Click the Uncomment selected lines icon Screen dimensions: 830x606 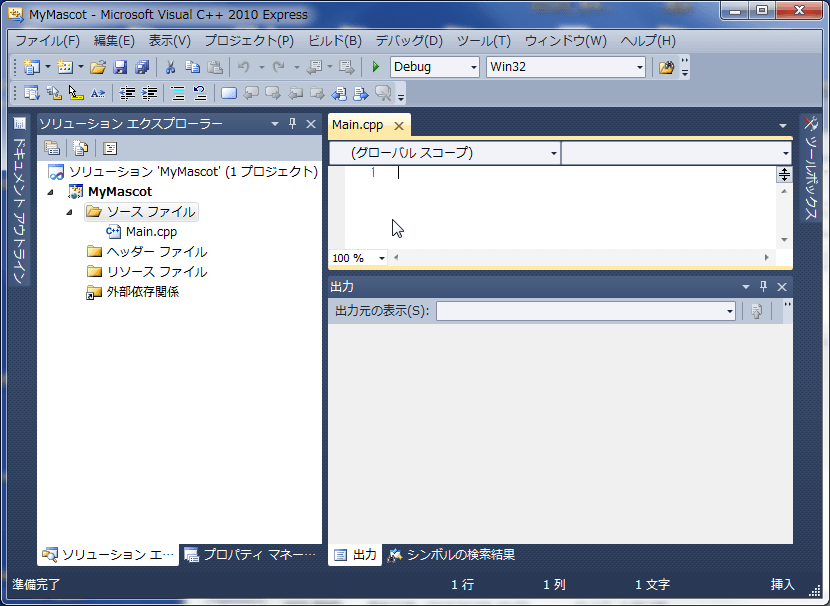[x=200, y=94]
